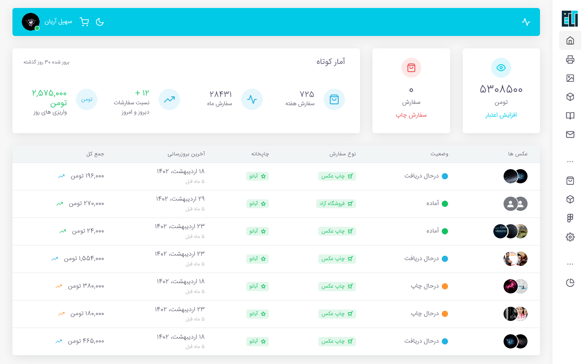
Task: Click the trending up ratio icon
Action: (x=169, y=99)
